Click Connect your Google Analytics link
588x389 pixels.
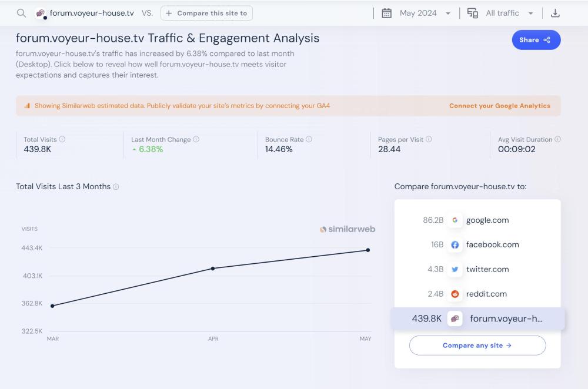pos(499,106)
